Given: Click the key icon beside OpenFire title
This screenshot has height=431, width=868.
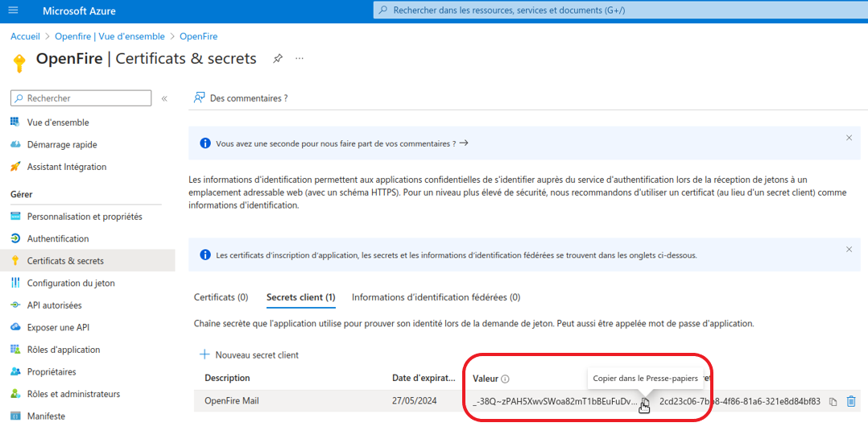Looking at the screenshot, I should [x=19, y=63].
